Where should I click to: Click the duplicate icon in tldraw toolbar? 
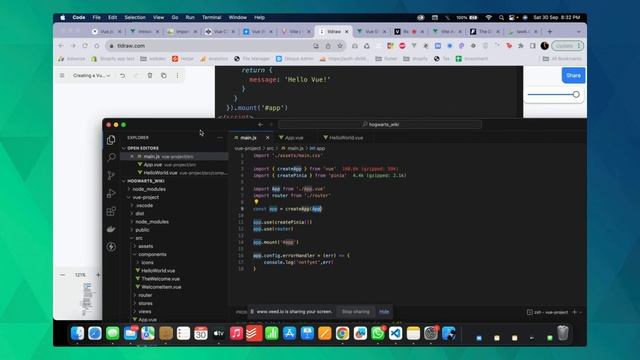pyautogui.click(x=164, y=76)
